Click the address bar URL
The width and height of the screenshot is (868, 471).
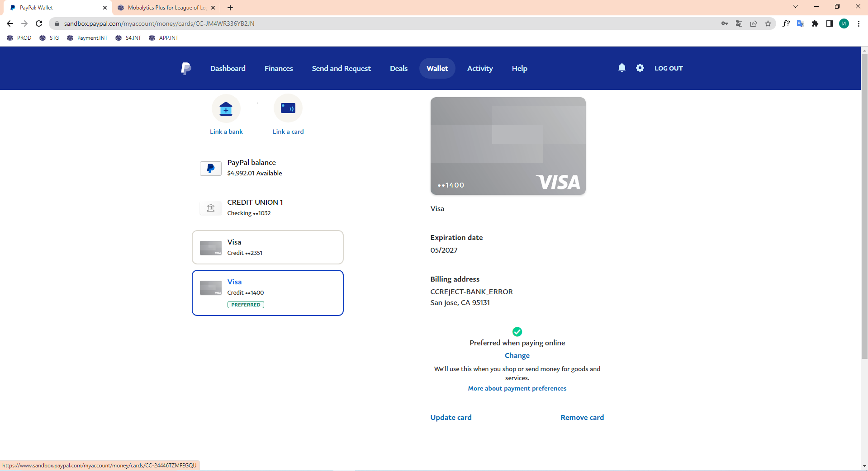[x=159, y=24]
